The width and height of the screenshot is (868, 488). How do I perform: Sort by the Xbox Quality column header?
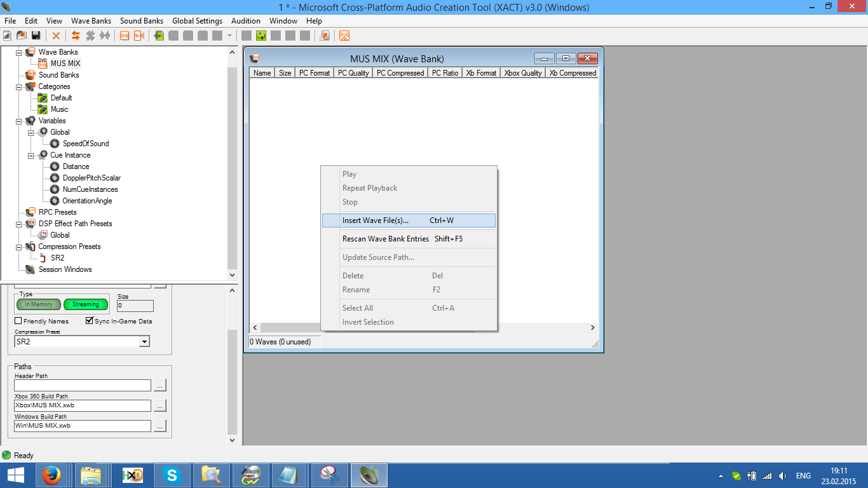click(x=523, y=73)
